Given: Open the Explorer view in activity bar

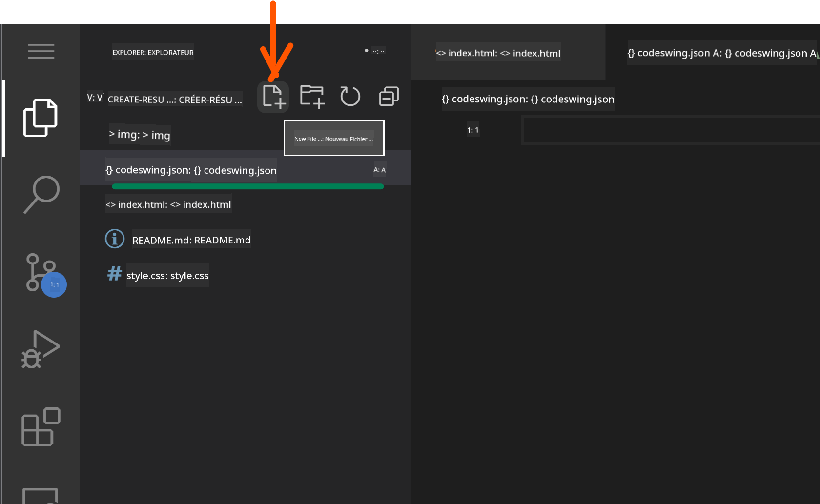Looking at the screenshot, I should click(41, 118).
